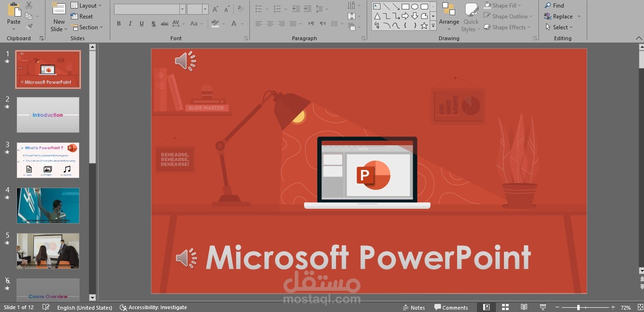The width and height of the screenshot is (644, 312).
Task: Select the scribble freeform shape
Action: pyautogui.click(x=377, y=26)
